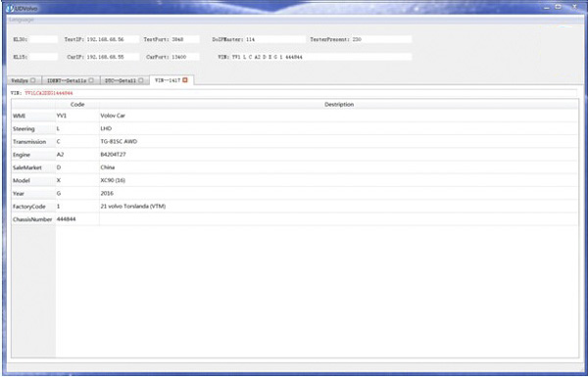
Task: Click the DoIPMaster field showing 114
Action: (x=274, y=39)
